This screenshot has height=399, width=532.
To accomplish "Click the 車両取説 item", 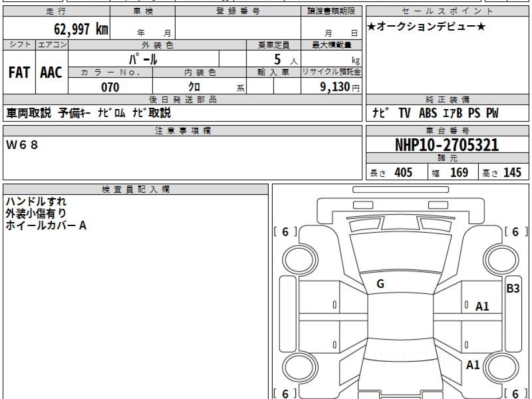I will coord(29,113).
